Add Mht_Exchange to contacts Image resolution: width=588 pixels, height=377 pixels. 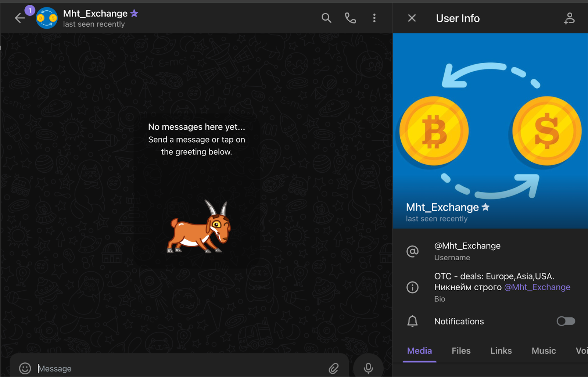point(569,18)
